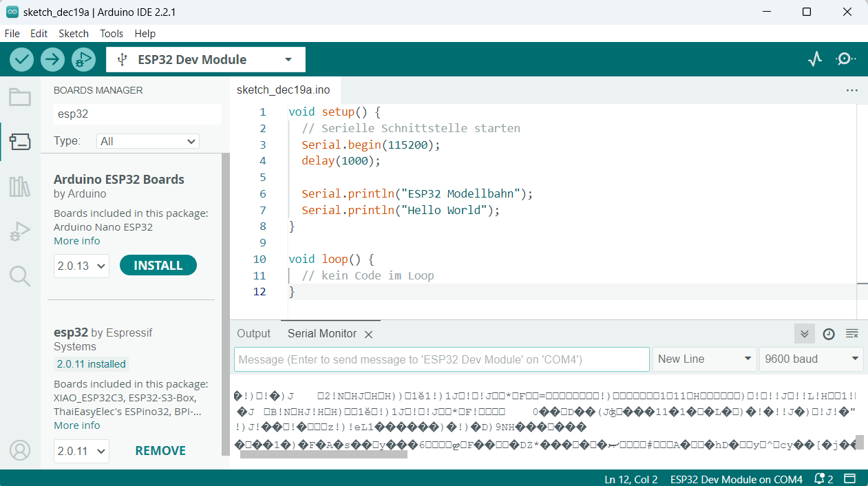Open version 2.0.13 dropdown for Arduino ESP32
The width and height of the screenshot is (868, 486).
click(x=81, y=266)
